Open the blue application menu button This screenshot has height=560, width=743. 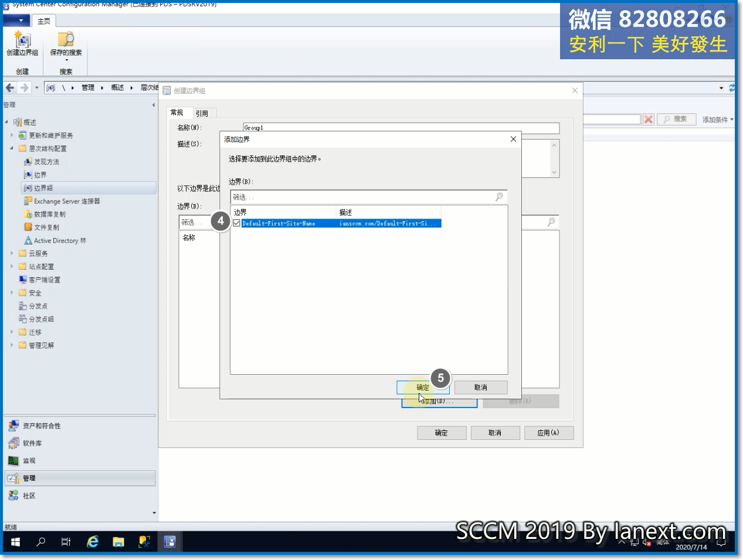pyautogui.click(x=16, y=21)
